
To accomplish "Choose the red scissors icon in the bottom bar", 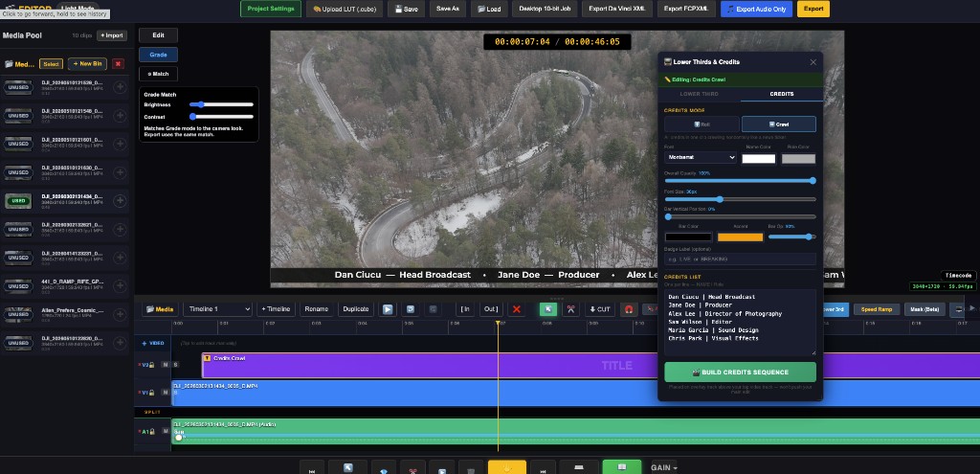I will coord(412,467).
